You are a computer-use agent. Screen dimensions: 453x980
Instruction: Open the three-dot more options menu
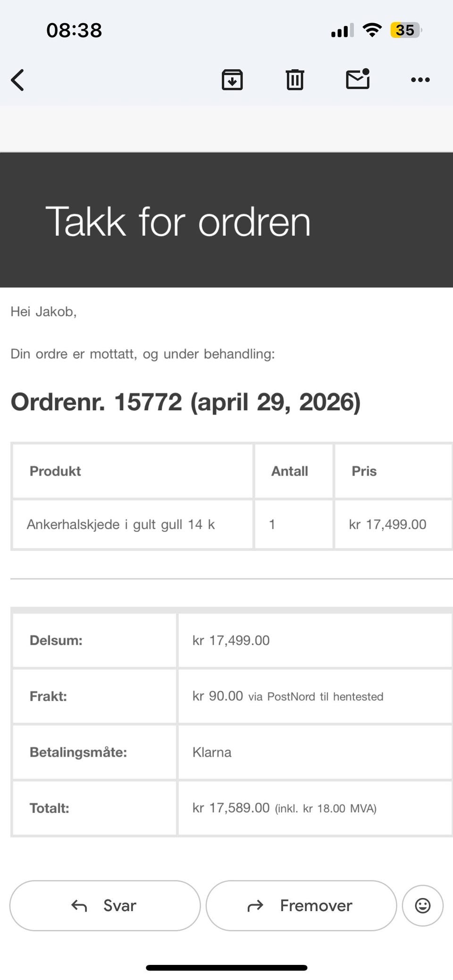[x=420, y=80]
